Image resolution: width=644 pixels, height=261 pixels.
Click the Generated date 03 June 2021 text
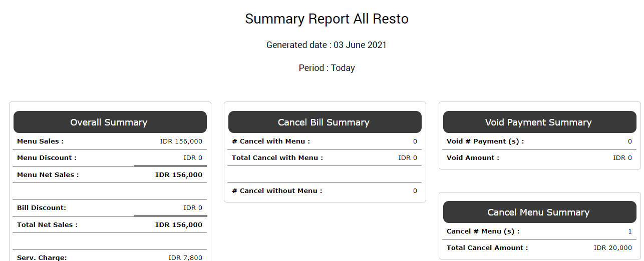point(327,45)
